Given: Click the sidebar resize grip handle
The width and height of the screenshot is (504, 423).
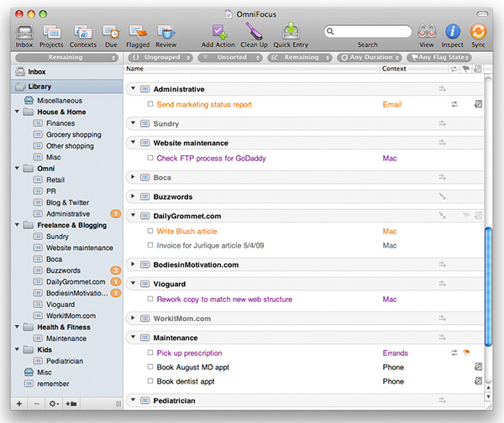Looking at the screenshot, I should [118, 404].
